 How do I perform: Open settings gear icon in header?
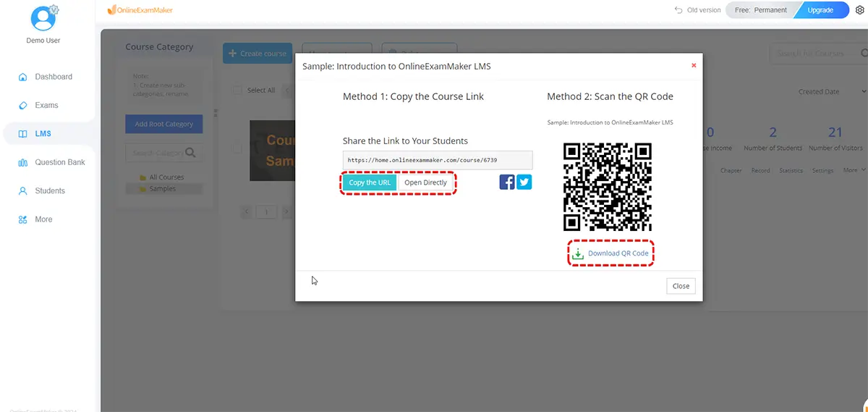860,10
